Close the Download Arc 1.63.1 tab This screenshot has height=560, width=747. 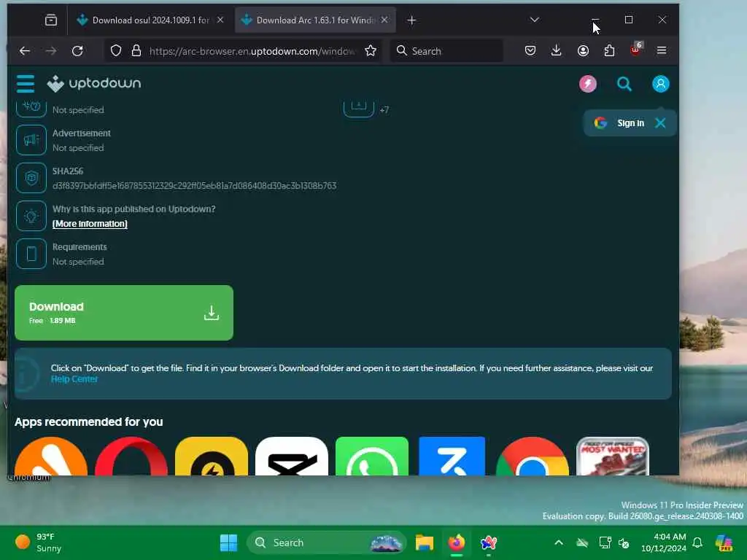(384, 20)
